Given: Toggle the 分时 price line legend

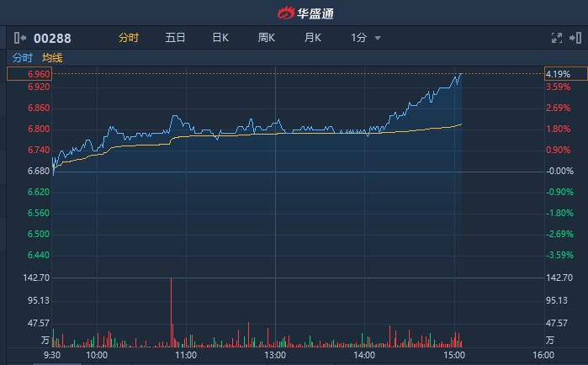Looking at the screenshot, I should point(23,58).
